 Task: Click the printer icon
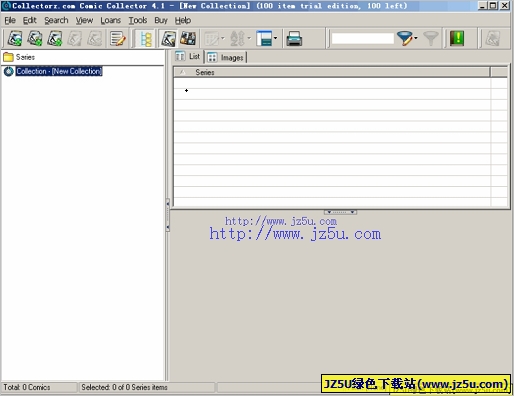(294, 39)
